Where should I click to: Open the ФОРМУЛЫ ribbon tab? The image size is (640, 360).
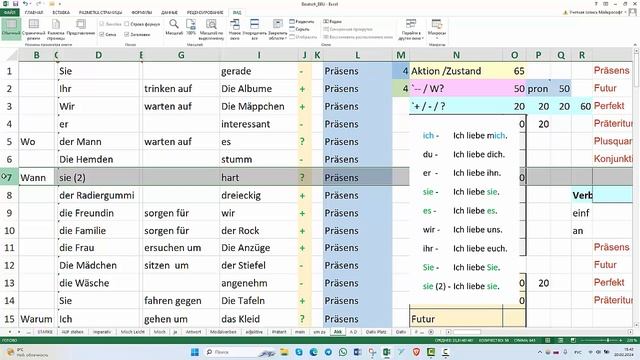142,12
